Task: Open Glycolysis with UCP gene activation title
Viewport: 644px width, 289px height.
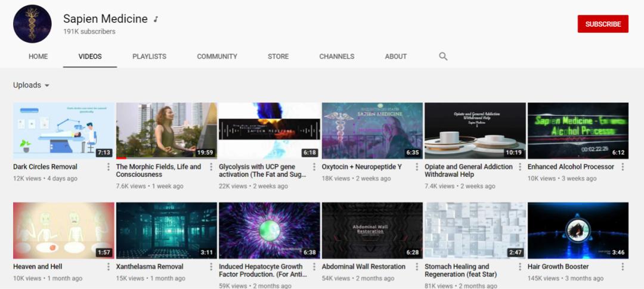Action: [x=263, y=170]
